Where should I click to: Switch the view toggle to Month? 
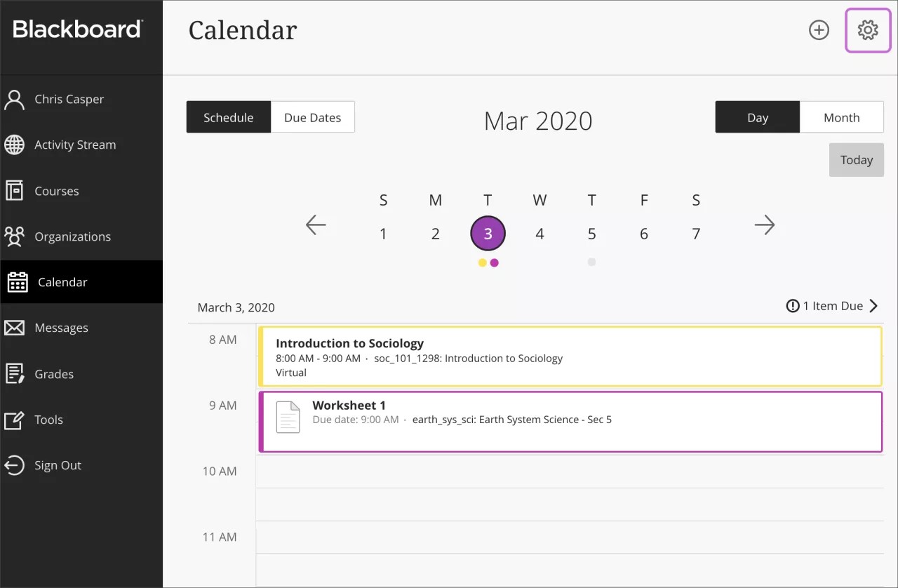click(841, 117)
